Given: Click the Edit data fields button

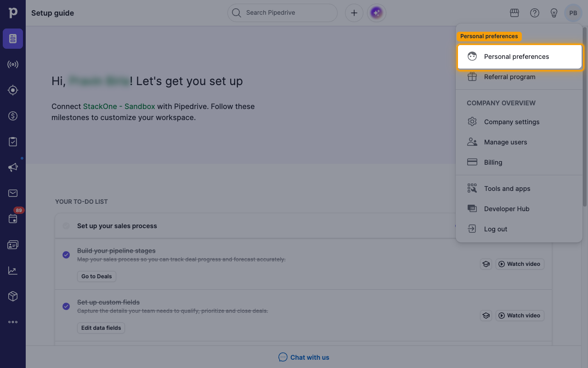Looking at the screenshot, I should (101, 328).
